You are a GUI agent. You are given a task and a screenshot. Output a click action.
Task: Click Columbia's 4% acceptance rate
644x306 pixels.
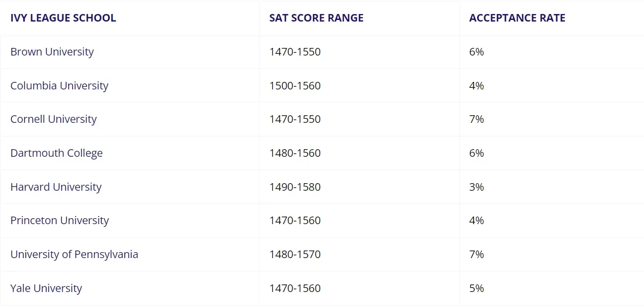point(476,86)
